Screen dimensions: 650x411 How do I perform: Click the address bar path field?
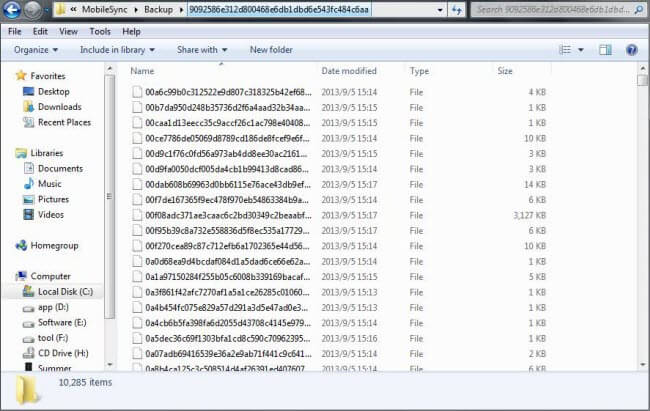click(x=279, y=10)
